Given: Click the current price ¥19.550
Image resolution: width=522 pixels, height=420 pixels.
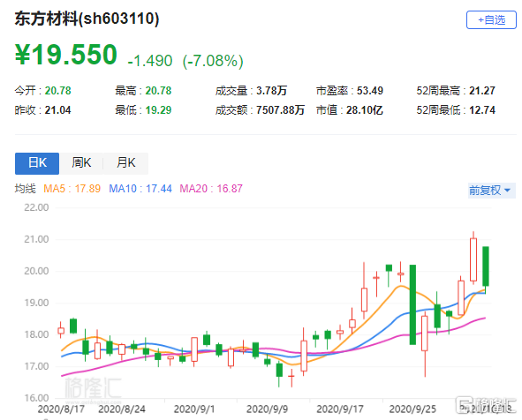Looking at the screenshot, I should pos(66,55).
